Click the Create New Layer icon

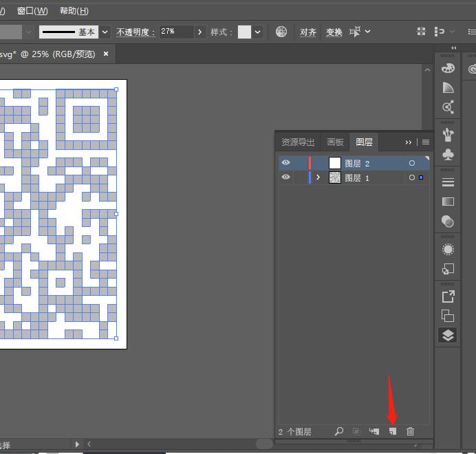tap(393, 431)
